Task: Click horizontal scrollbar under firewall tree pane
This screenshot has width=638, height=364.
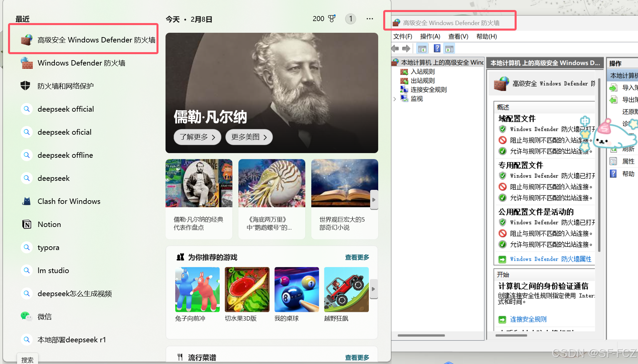Action: (x=421, y=335)
